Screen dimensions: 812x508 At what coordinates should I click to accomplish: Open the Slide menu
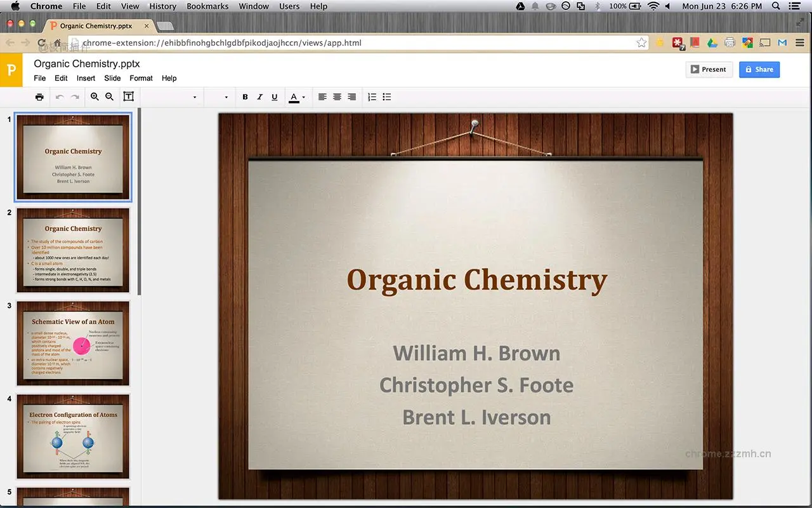pos(112,78)
